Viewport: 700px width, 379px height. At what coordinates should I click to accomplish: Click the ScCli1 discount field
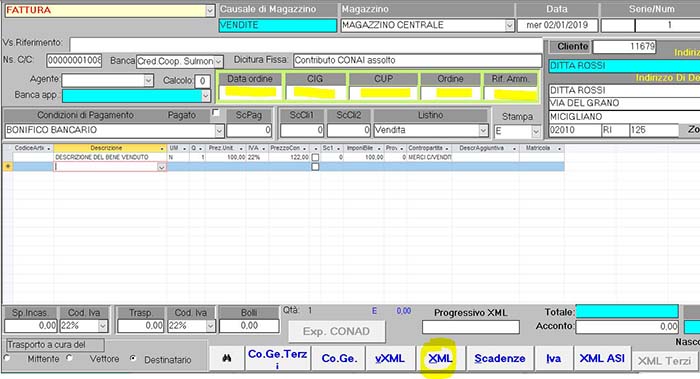[x=302, y=130]
